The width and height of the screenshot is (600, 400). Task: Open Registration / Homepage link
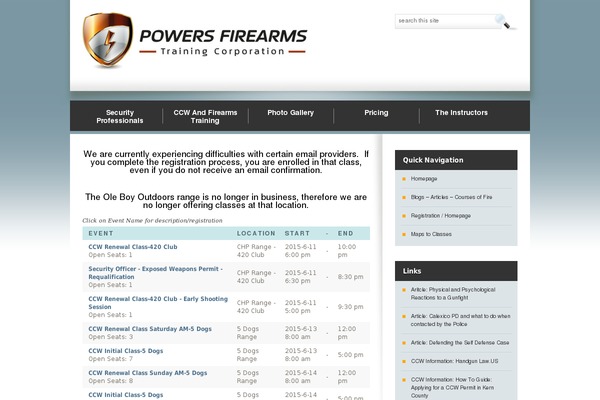click(x=440, y=216)
